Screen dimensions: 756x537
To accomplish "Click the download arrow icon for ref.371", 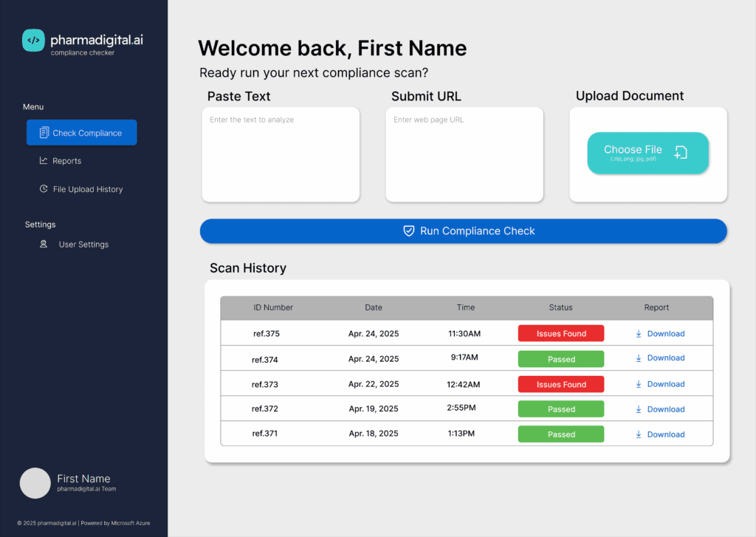I will [x=638, y=434].
